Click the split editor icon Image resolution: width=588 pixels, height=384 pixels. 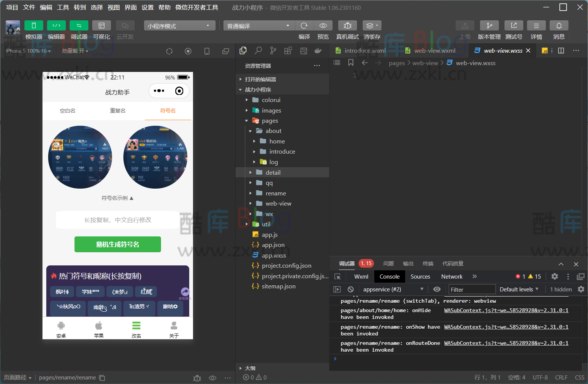[x=561, y=50]
